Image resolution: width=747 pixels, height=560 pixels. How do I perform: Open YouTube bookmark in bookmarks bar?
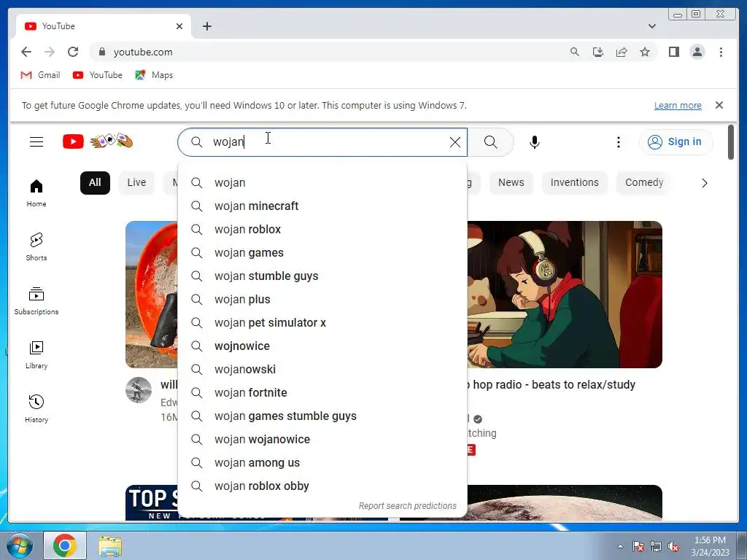click(x=98, y=75)
